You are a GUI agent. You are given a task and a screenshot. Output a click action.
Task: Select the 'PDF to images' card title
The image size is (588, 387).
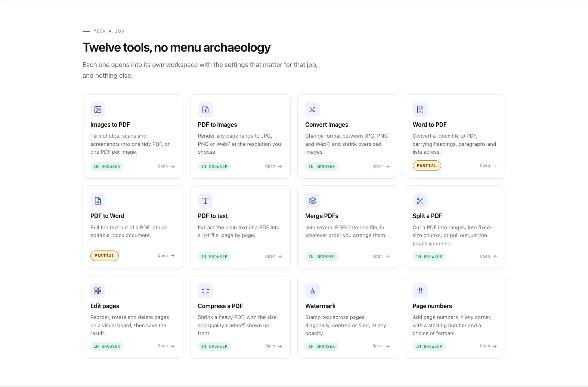[217, 125]
